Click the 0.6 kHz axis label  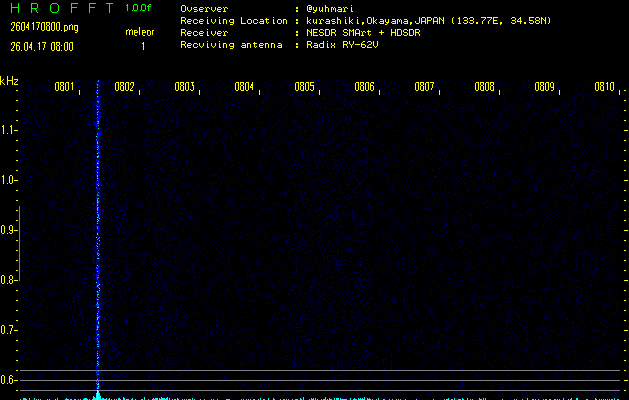click(7, 380)
